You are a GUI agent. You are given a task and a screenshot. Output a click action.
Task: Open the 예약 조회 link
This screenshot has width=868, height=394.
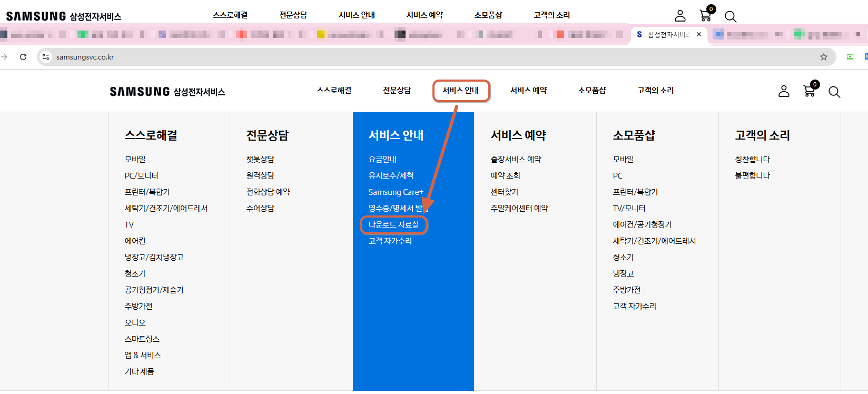pyautogui.click(x=505, y=175)
